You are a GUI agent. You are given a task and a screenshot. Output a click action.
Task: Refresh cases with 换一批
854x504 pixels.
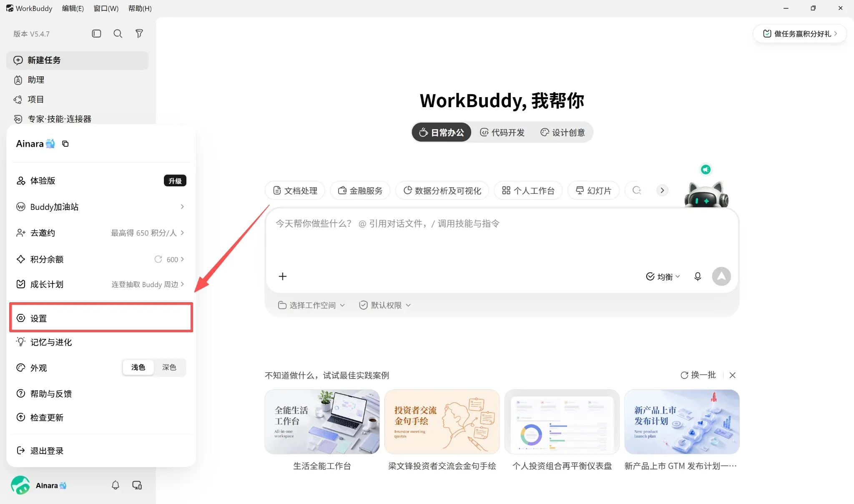(x=698, y=375)
